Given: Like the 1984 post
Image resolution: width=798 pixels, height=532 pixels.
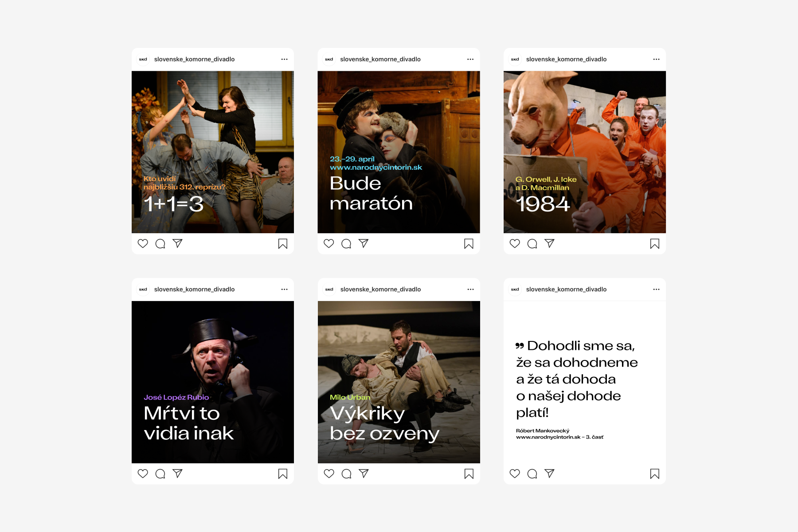Looking at the screenshot, I should pyautogui.click(x=515, y=243).
